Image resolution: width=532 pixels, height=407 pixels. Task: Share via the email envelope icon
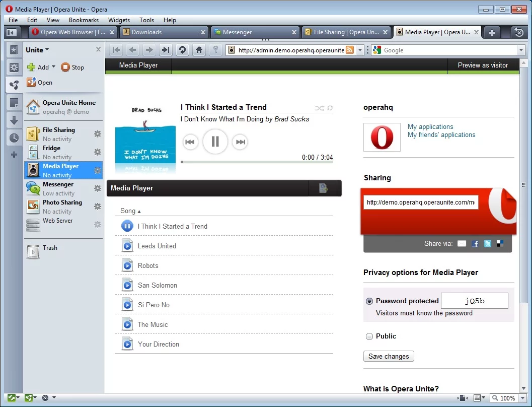[462, 243]
